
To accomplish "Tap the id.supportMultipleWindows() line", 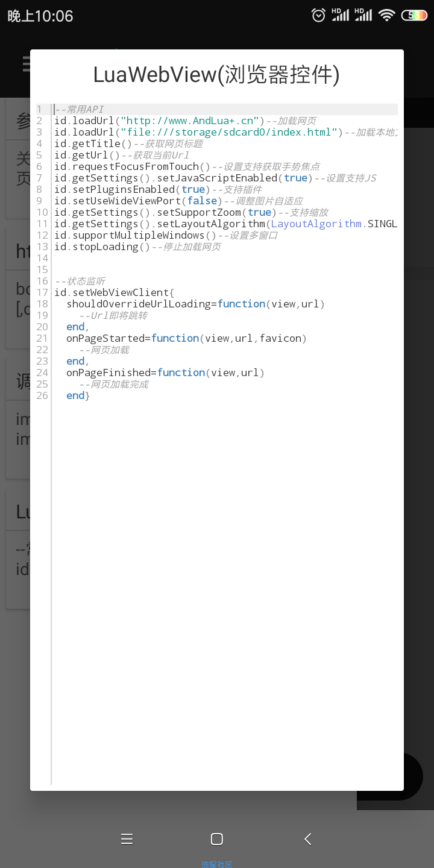I will (x=166, y=235).
